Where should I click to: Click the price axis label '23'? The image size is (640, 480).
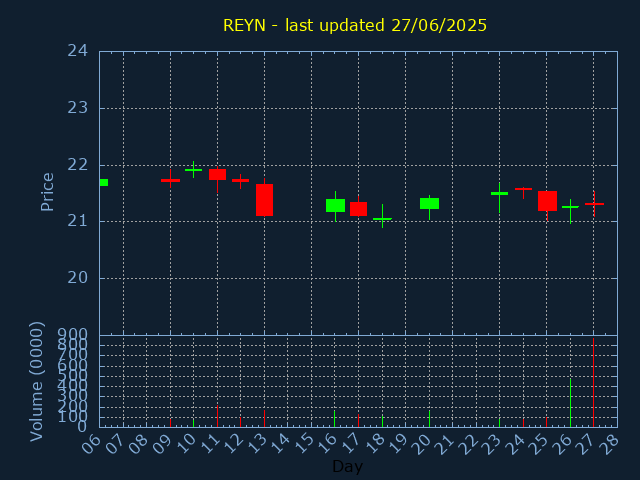coord(78,108)
